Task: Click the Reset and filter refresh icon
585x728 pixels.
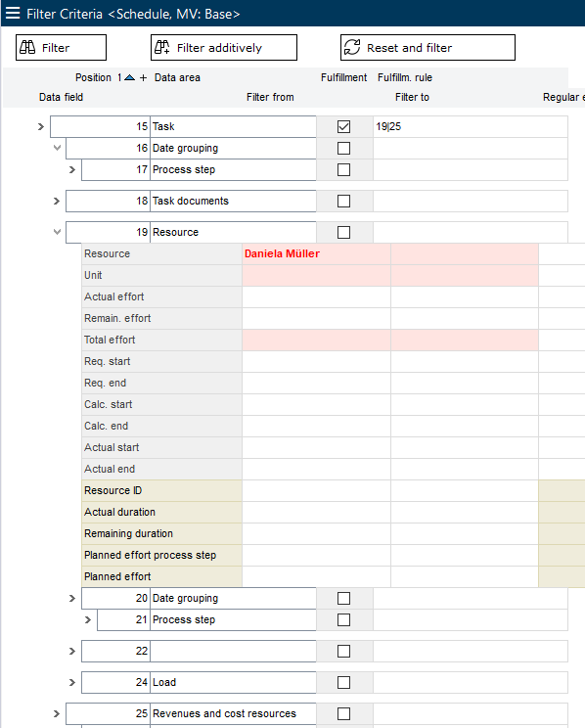Action: [x=352, y=47]
